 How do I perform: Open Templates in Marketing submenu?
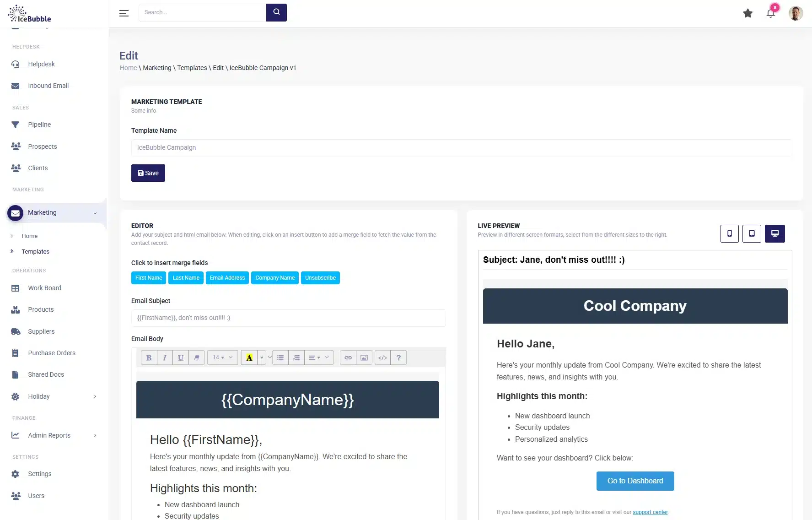point(35,252)
